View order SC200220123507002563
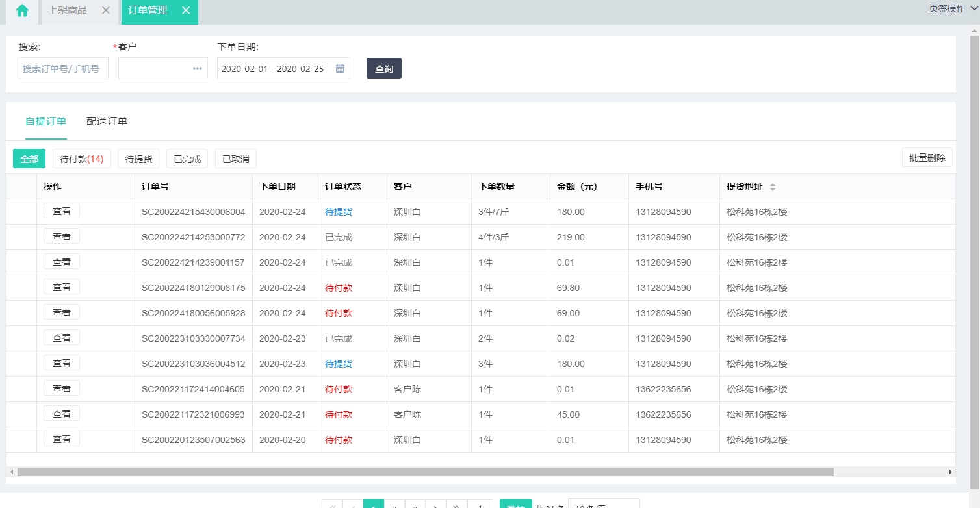Image resolution: width=980 pixels, height=508 pixels. (x=62, y=438)
